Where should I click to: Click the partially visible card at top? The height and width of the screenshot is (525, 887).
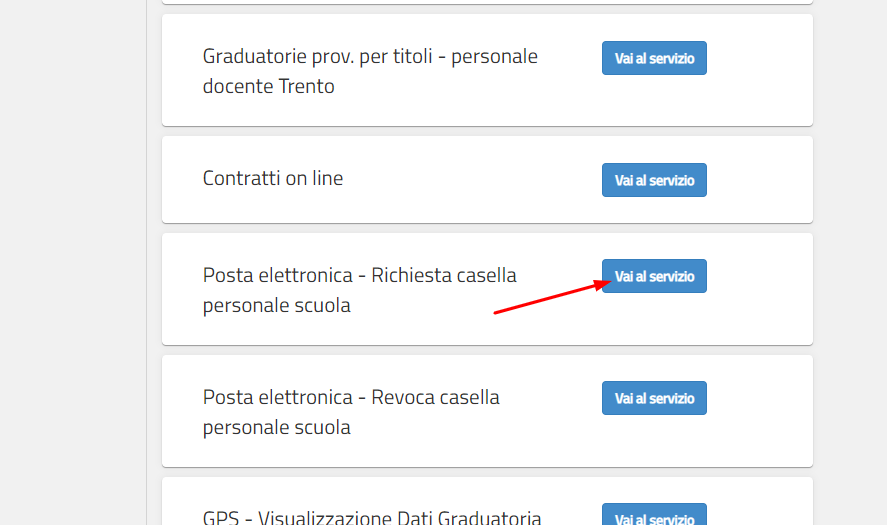click(487, 2)
